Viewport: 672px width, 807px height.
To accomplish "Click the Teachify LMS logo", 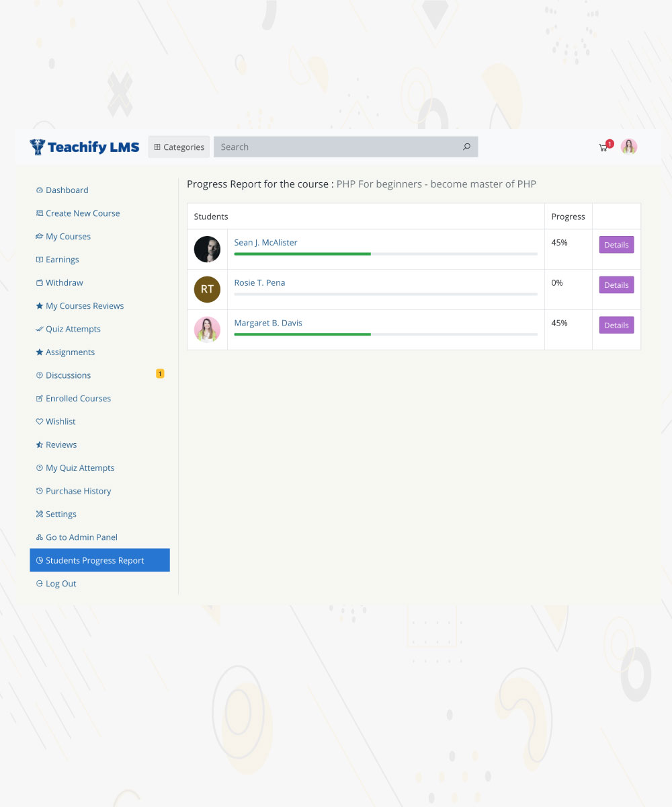I will coord(85,147).
